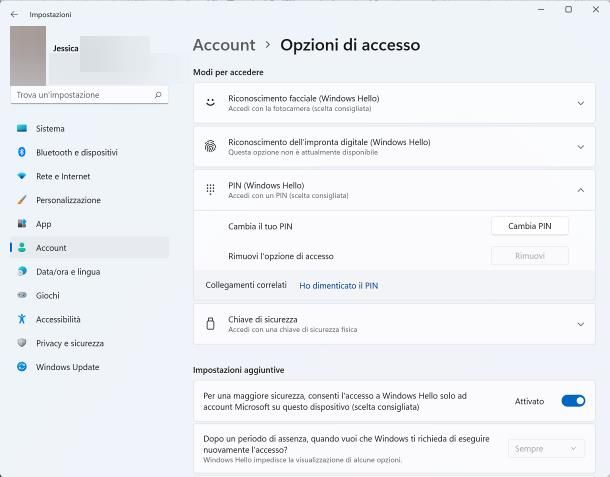The width and height of the screenshot is (610, 477).
Task: Click the Giochi controller icon
Action: coord(22,295)
